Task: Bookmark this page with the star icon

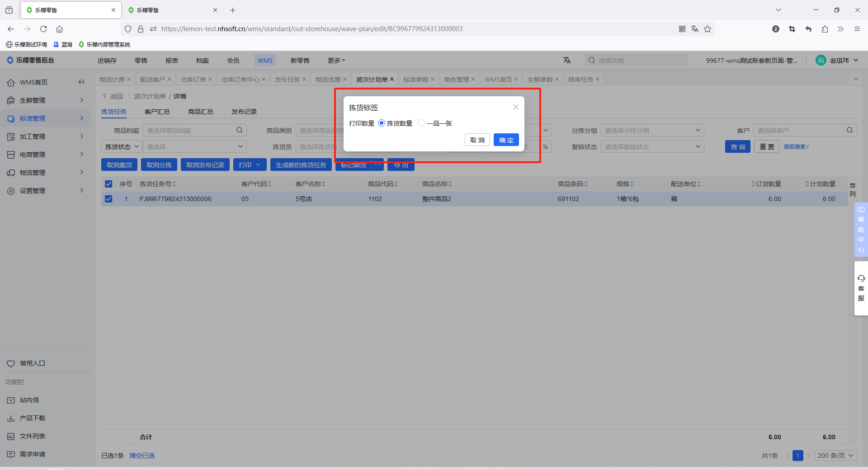Action: point(708,29)
